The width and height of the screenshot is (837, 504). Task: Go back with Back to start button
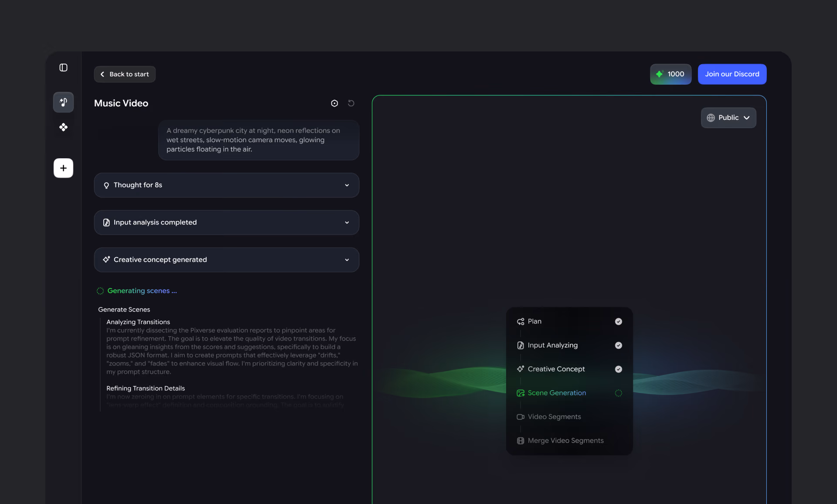[x=125, y=74]
